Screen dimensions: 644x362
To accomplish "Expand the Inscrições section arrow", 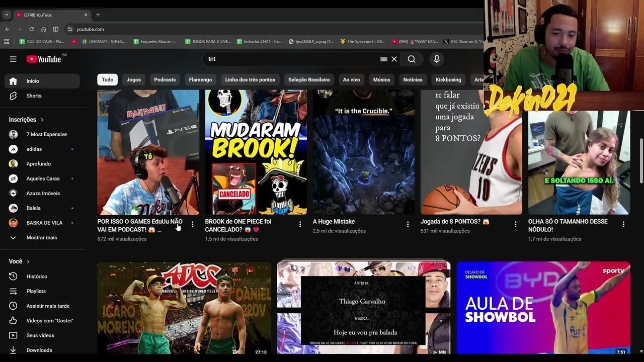I will pos(42,120).
